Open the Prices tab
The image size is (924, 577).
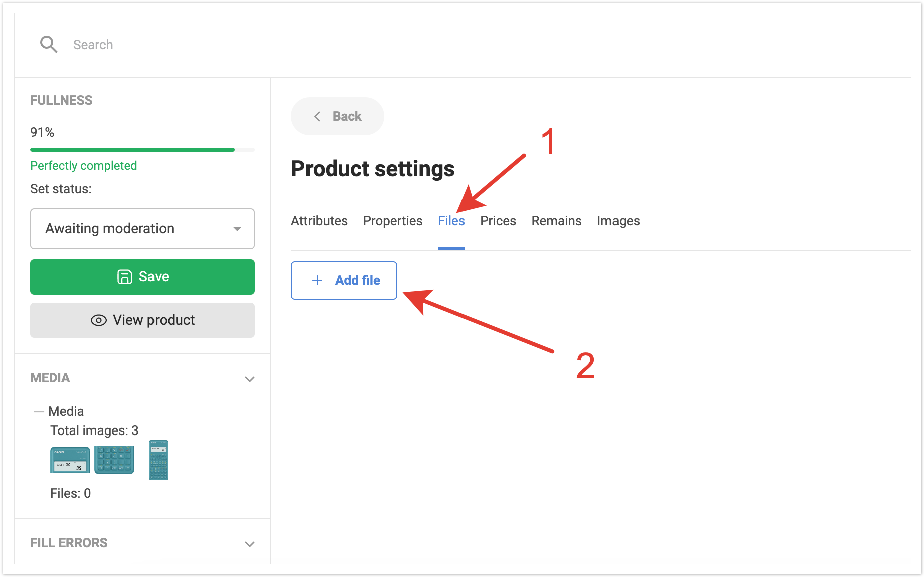[498, 221]
